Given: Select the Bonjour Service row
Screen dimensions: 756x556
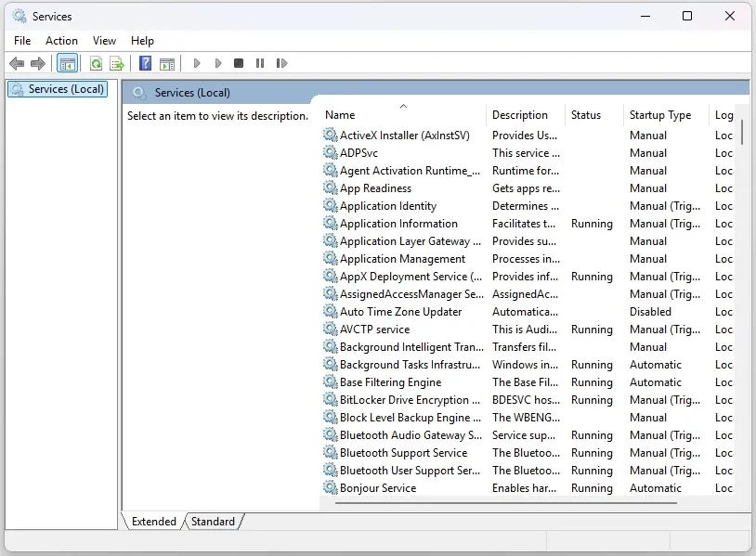Looking at the screenshot, I should 377,488.
